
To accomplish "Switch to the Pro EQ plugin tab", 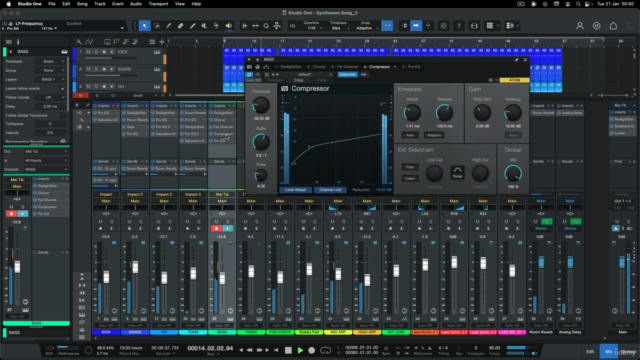I will tap(411, 67).
